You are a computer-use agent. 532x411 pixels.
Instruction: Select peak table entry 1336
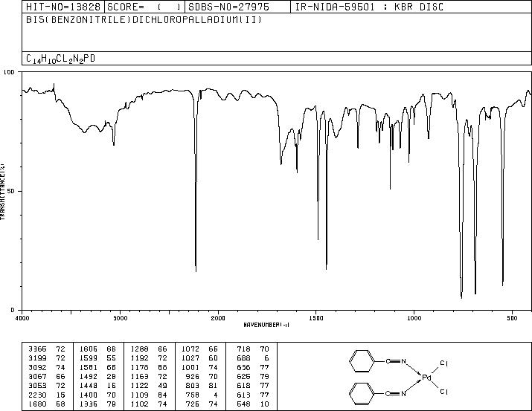click(x=97, y=404)
